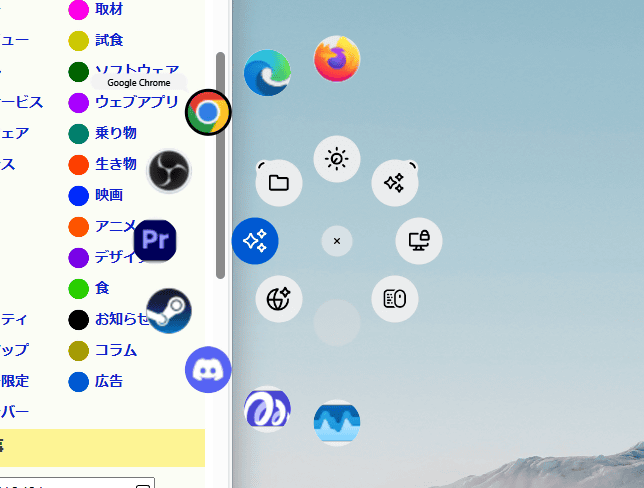Screen dimensions: 644x488
Task: Close the radial menu with center X
Action: point(337,241)
